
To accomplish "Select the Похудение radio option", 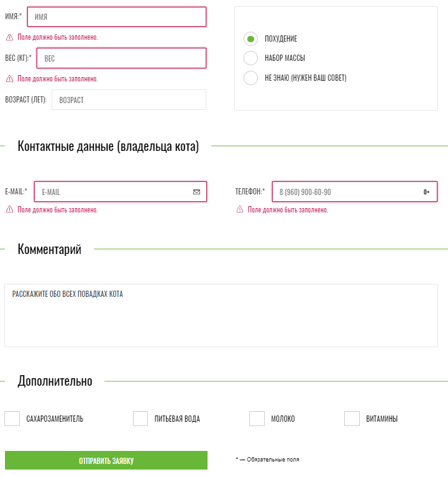I will (x=251, y=39).
